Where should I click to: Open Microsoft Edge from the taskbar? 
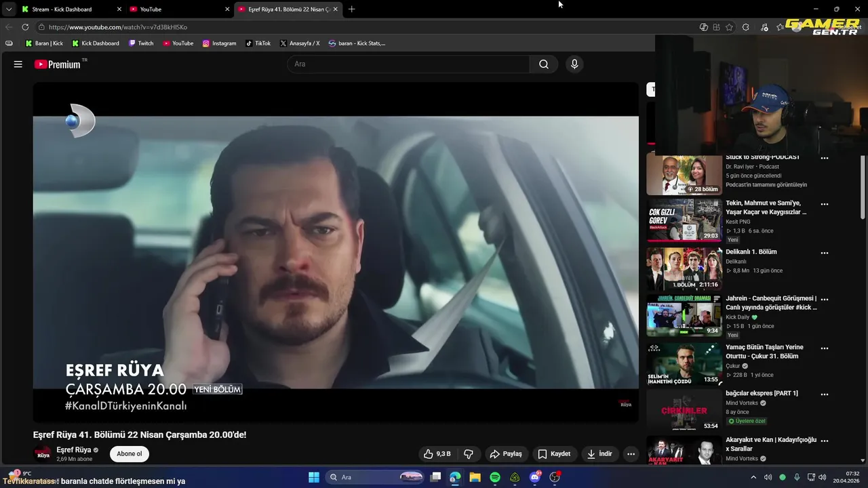[455, 477]
